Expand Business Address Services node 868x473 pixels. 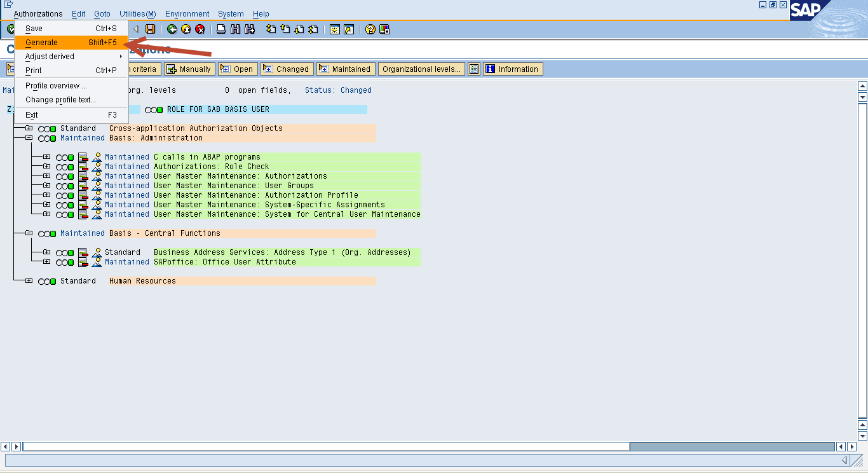[46, 252]
